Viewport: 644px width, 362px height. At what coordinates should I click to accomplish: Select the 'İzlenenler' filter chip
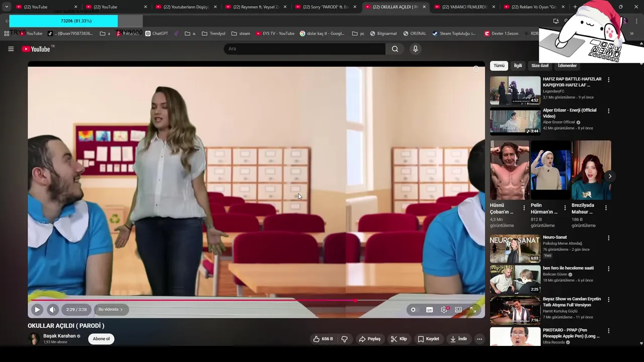[567, 66]
